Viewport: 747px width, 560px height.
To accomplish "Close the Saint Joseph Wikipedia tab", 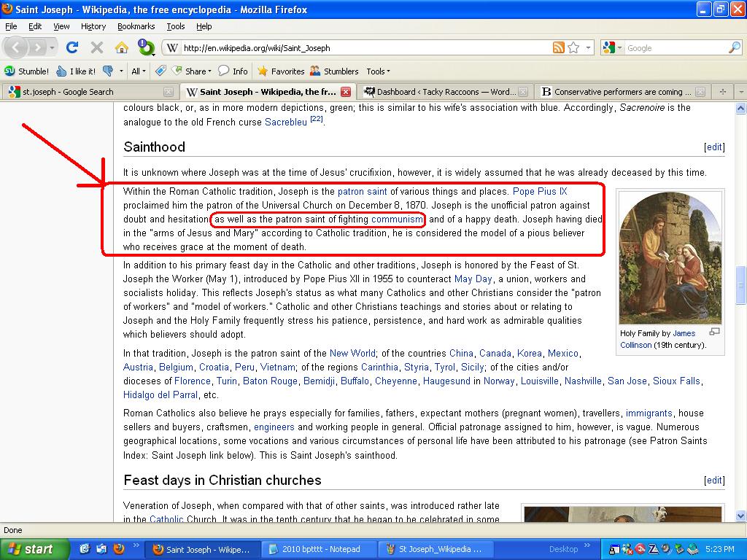I will click(x=346, y=92).
